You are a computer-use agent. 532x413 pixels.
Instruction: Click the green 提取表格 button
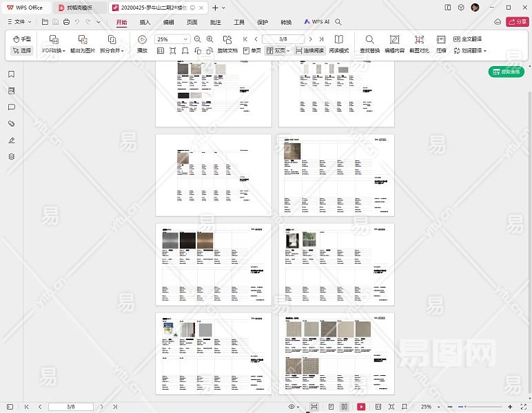(506, 72)
